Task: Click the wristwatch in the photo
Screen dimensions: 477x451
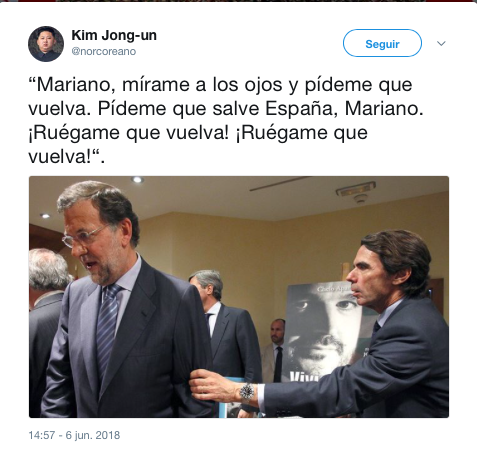Action: click(x=247, y=392)
